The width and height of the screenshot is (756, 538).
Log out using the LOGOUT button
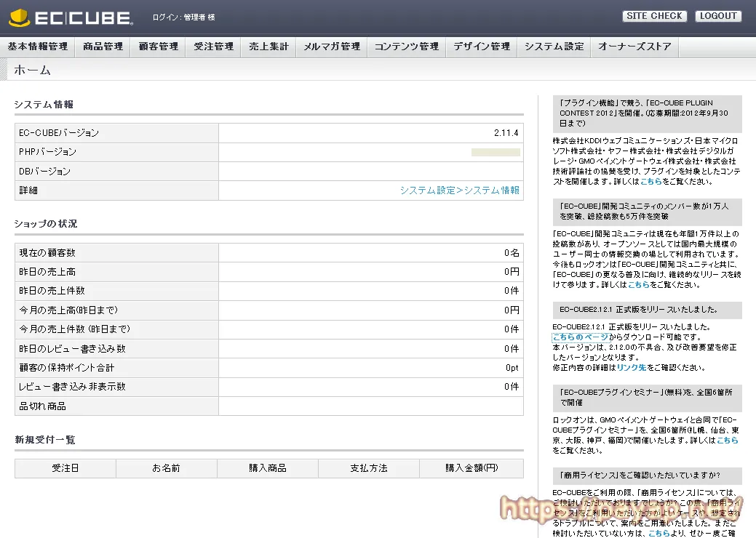pos(717,16)
